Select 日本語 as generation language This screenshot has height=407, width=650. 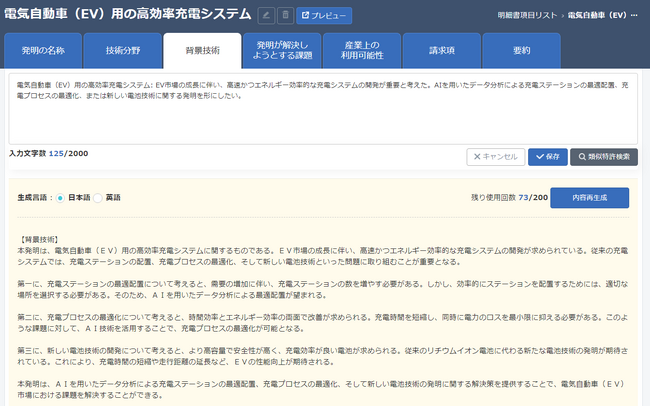60,198
